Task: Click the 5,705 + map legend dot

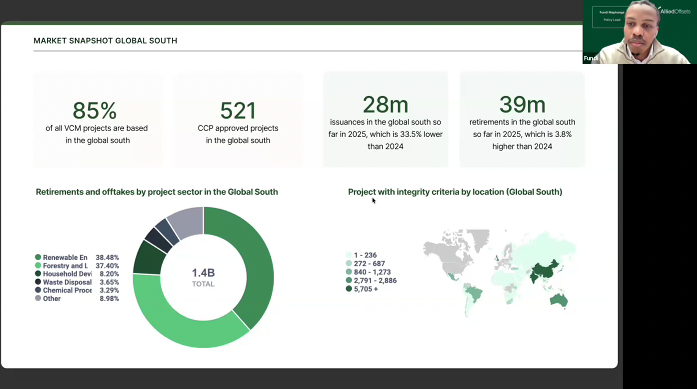Action: point(349,289)
